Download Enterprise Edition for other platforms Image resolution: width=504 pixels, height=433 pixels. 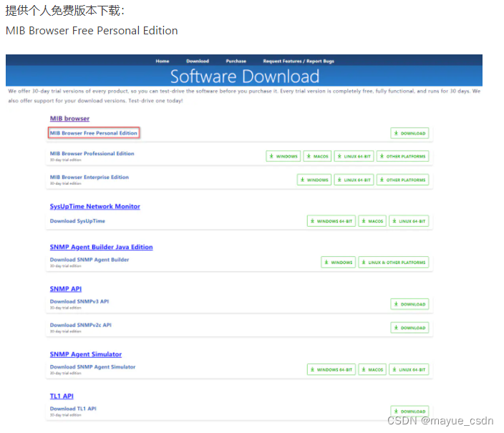click(x=403, y=180)
